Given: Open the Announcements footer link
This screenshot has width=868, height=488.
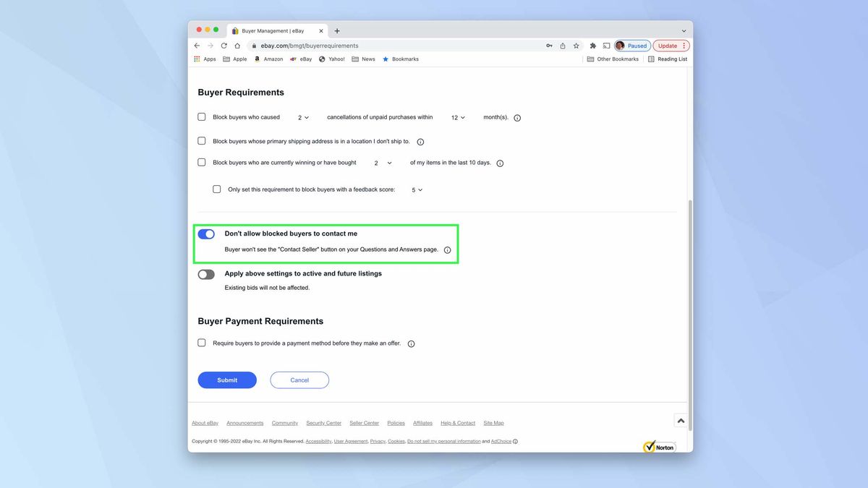Looking at the screenshot, I should 244,423.
